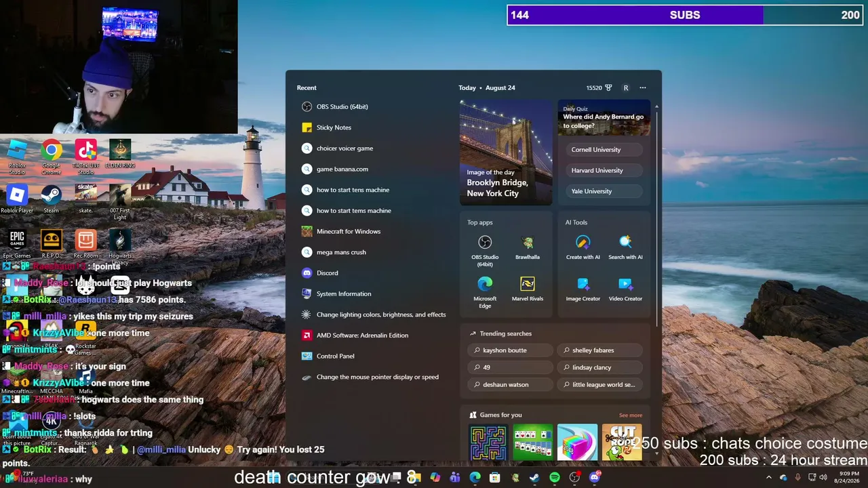The height and width of the screenshot is (488, 868).
Task: Open Search with AI tool
Action: 625,247
